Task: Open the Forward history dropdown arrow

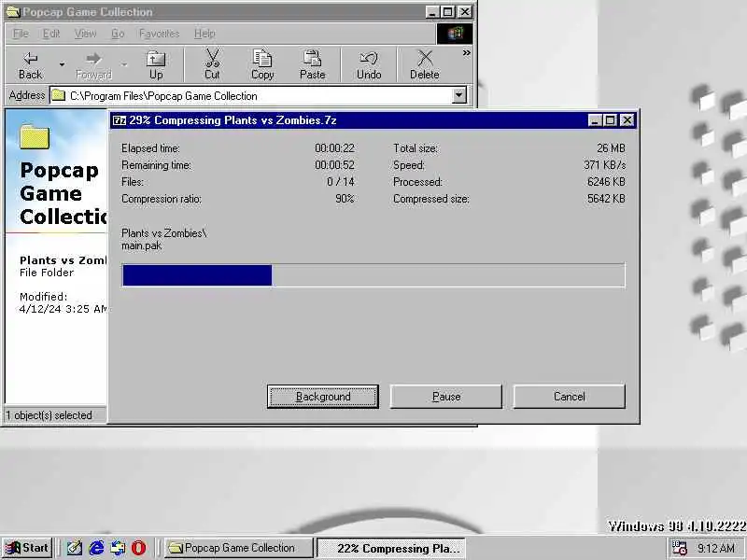Action: [124, 64]
